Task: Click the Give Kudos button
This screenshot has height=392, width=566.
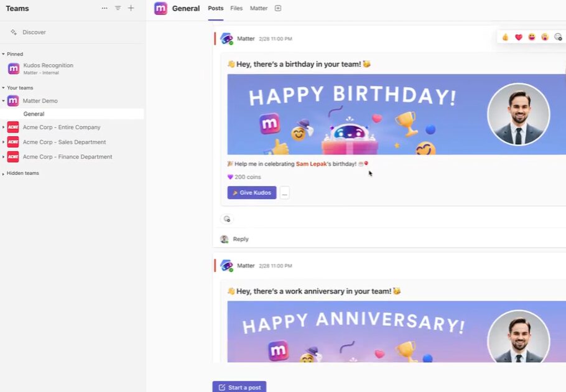Action: click(x=252, y=193)
